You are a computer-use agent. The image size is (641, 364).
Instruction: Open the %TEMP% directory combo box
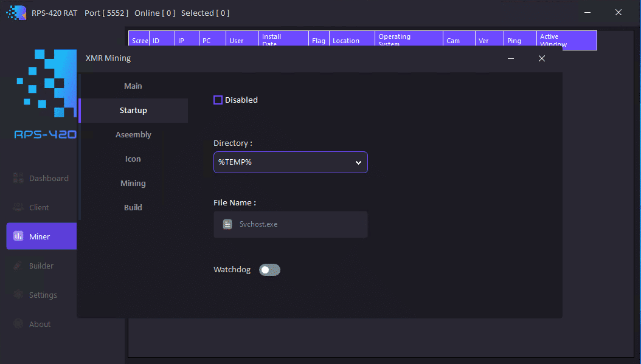(x=283, y=162)
